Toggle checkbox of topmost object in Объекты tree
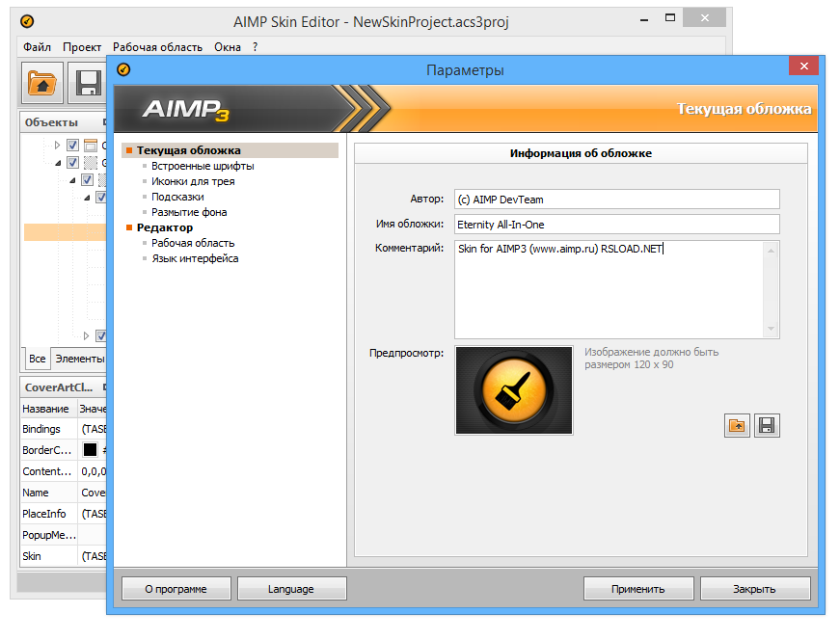Image resolution: width=840 pixels, height=640 pixels. click(72, 146)
